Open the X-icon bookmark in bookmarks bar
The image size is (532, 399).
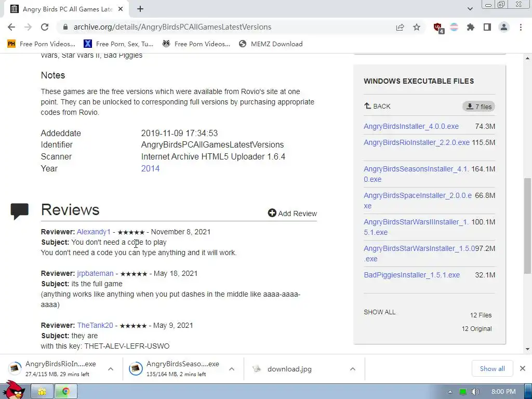(x=118, y=44)
